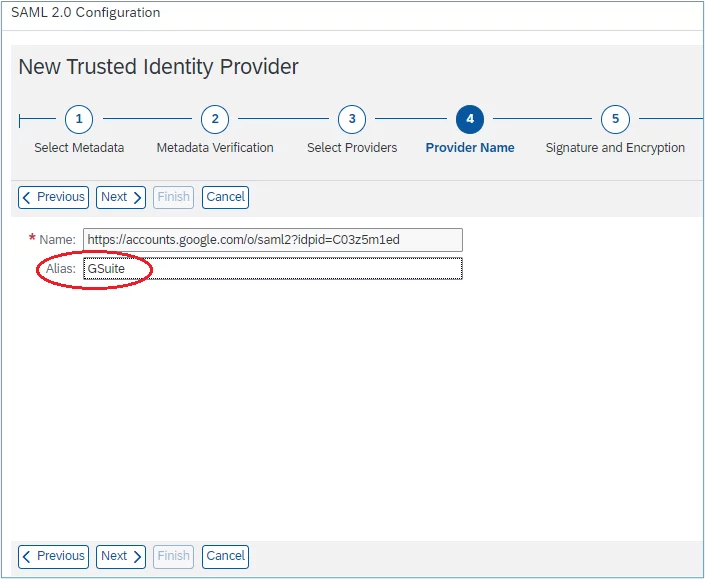
Task: Click the Alias: field label
Action: click(61, 268)
